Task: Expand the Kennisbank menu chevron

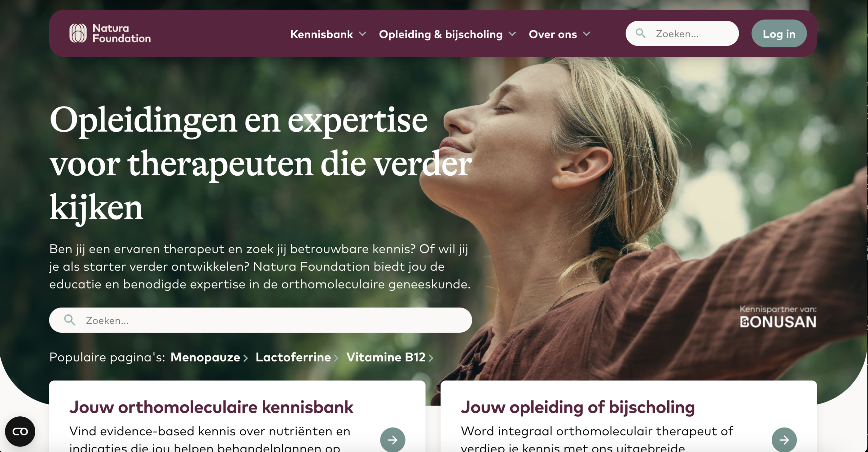Action: (x=362, y=34)
